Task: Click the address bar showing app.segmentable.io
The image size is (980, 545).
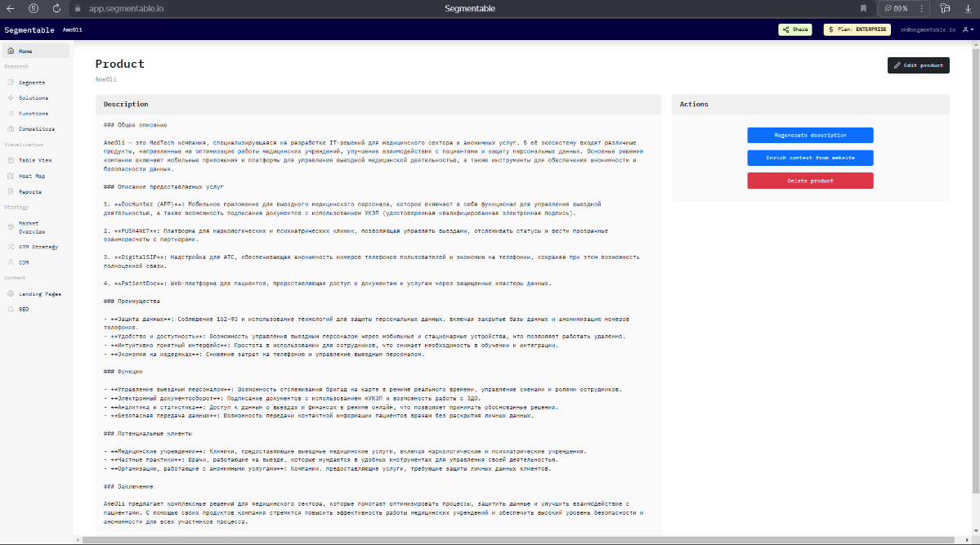Action: [x=126, y=9]
